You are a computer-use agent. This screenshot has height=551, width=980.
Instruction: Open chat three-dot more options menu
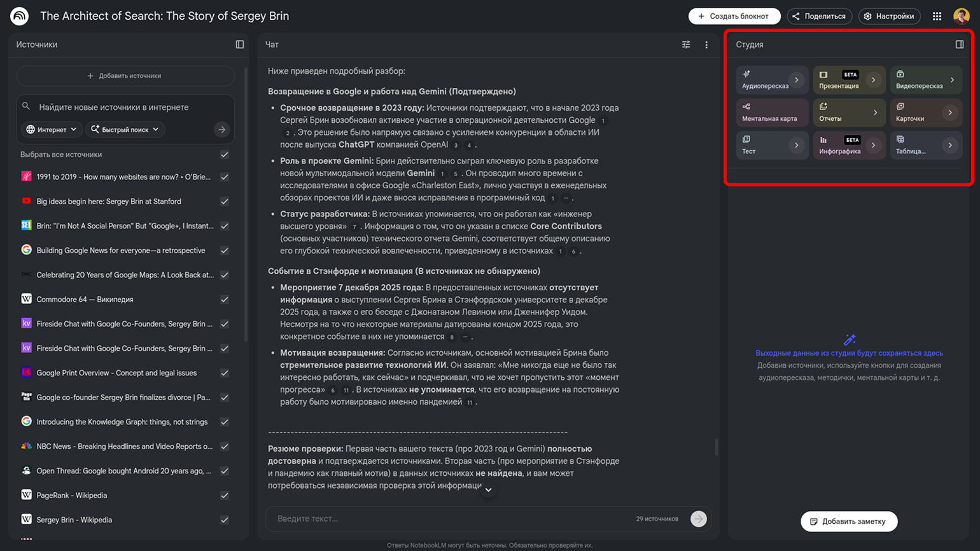click(x=706, y=45)
